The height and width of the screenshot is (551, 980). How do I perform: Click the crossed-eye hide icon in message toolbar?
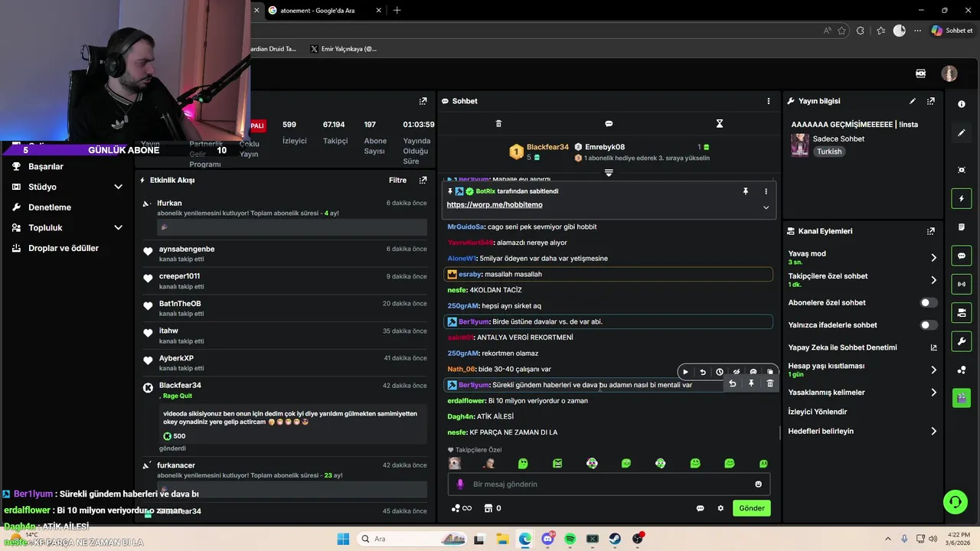tap(737, 372)
